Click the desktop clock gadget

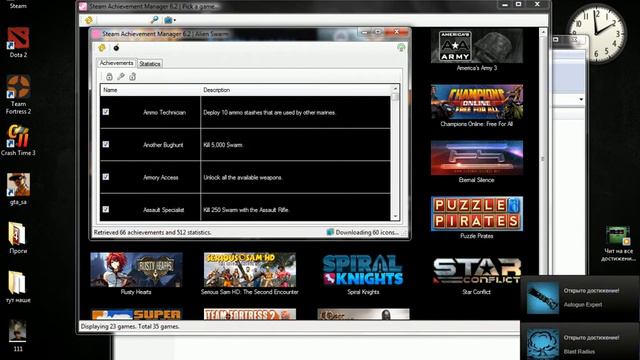(x=597, y=34)
